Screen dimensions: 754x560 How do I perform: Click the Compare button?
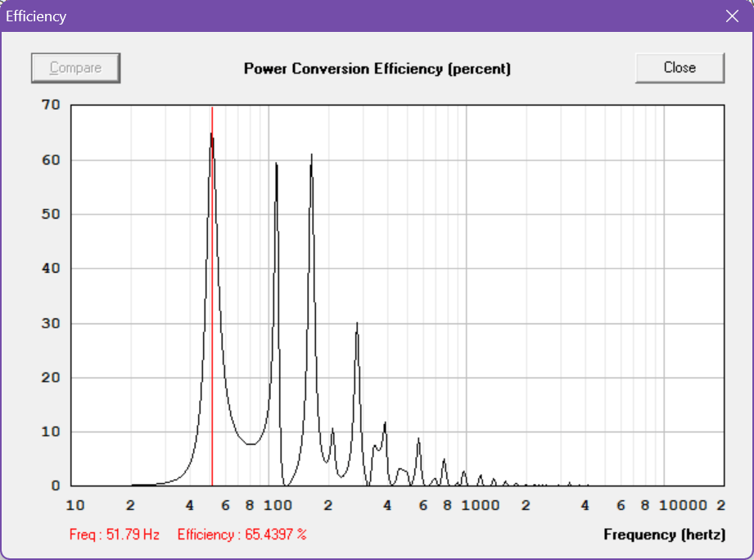click(75, 68)
